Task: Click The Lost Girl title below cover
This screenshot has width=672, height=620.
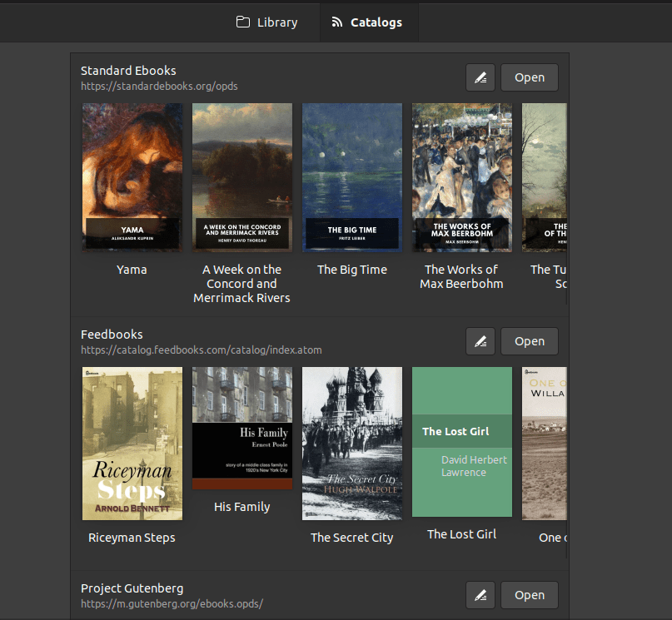Action: pos(462,534)
